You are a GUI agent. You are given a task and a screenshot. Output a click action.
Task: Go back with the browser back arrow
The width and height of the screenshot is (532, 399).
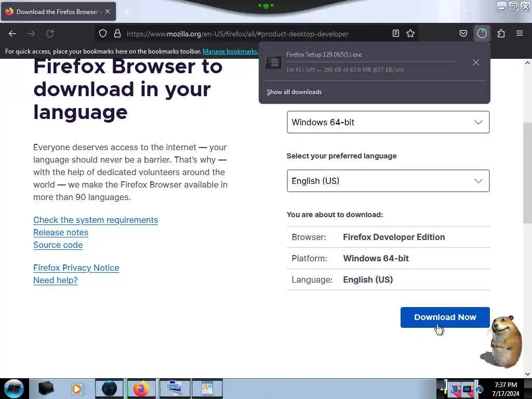12,34
